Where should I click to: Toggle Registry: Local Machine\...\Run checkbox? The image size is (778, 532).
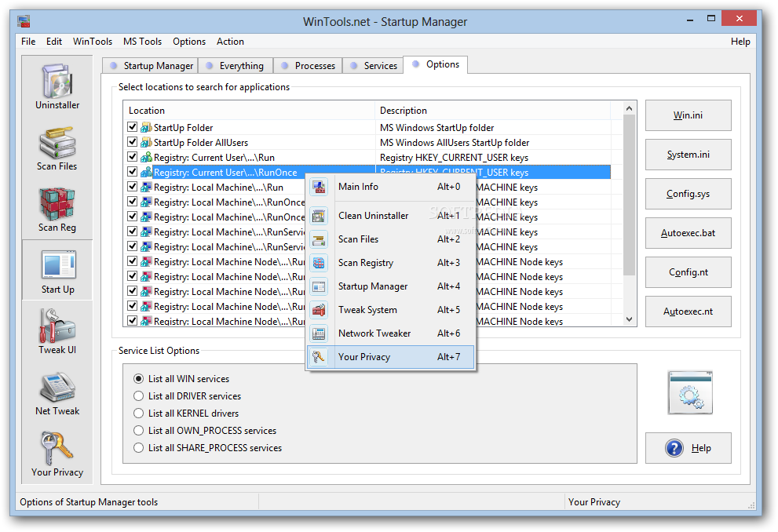(x=132, y=187)
